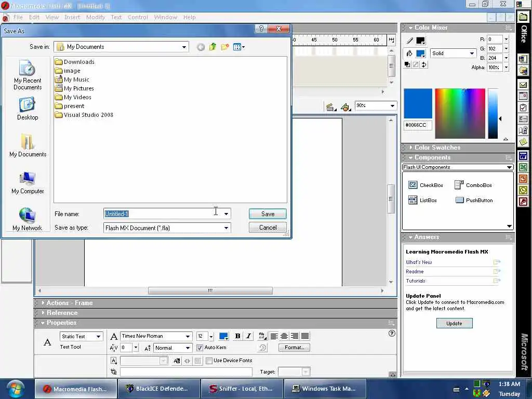
Task: Select Desktop in places bar
Action: click(28, 109)
